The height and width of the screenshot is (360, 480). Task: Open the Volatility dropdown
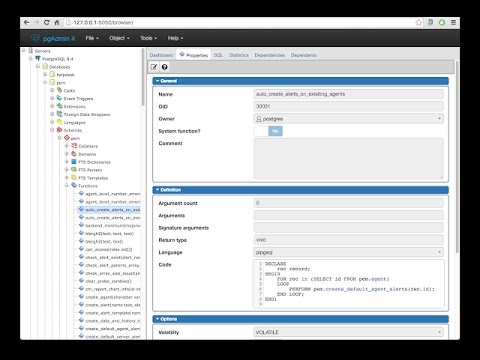[x=349, y=332]
